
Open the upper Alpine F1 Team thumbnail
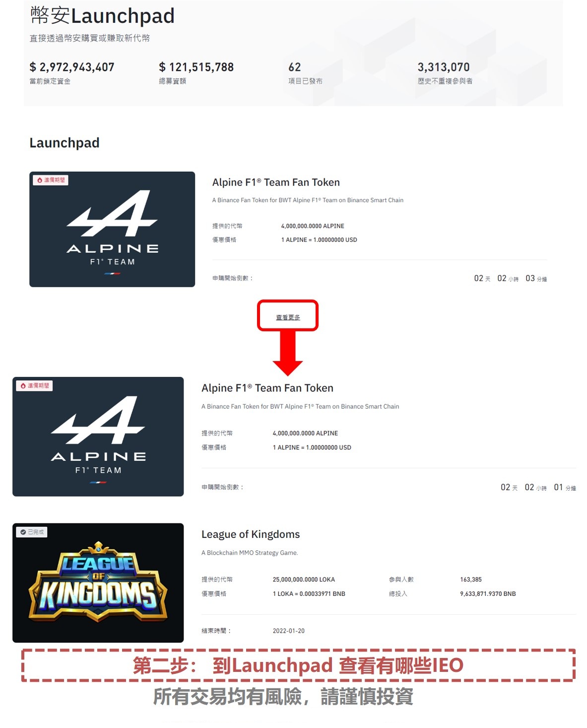coord(112,229)
